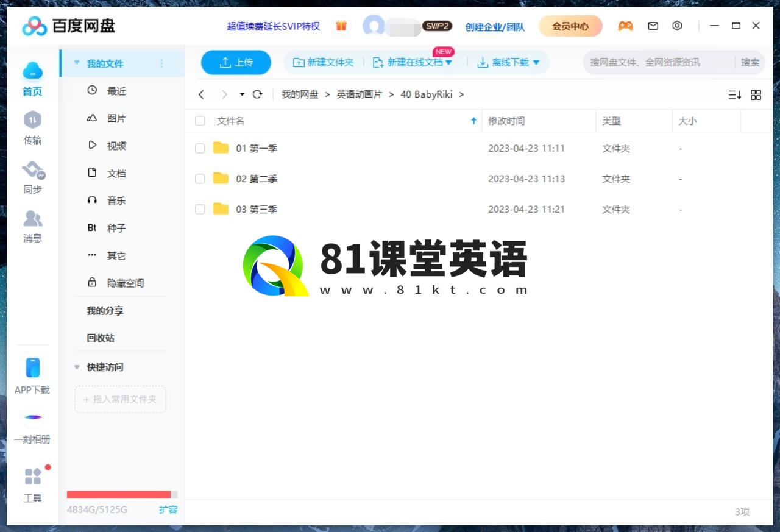Collapse the 我的文件 tree
The image size is (780, 532).
[77, 63]
